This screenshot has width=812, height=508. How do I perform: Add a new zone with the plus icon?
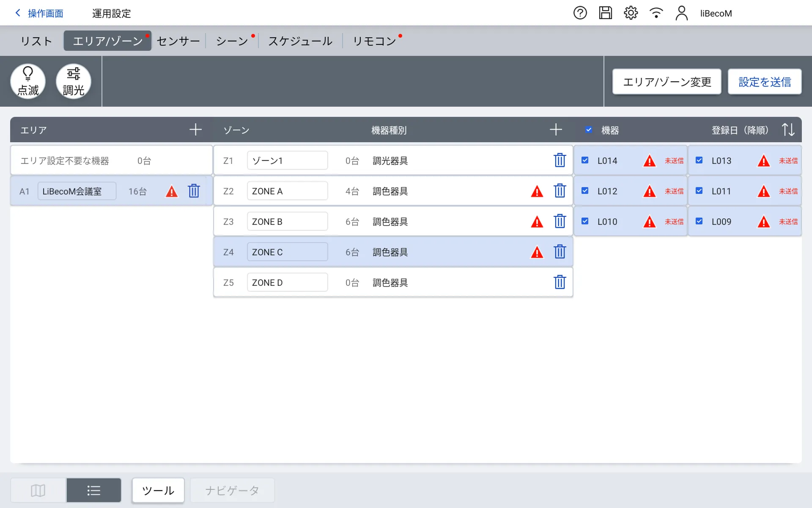[556, 130]
